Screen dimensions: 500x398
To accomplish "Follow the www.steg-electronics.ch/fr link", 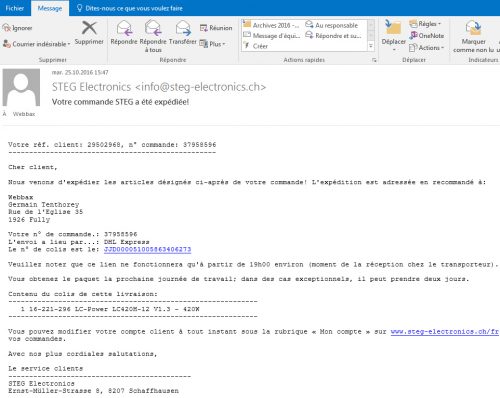I will 445,332.
